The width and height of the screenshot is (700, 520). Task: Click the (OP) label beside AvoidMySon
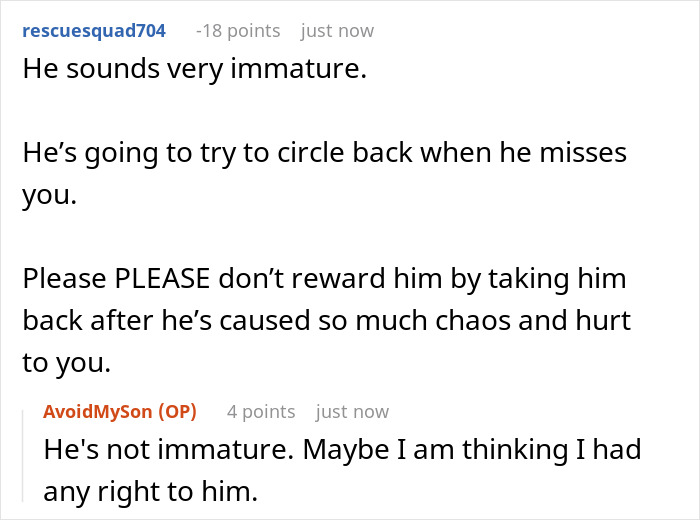tap(179, 412)
